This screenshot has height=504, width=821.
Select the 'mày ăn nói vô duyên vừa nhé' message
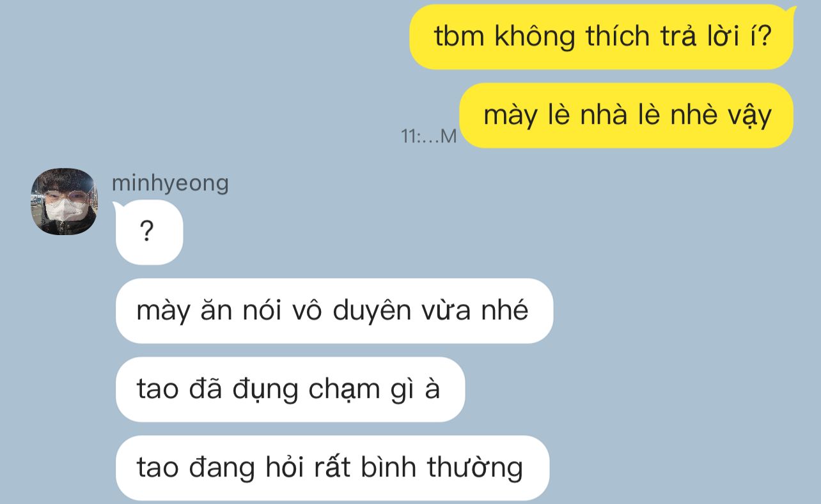pos(334,311)
